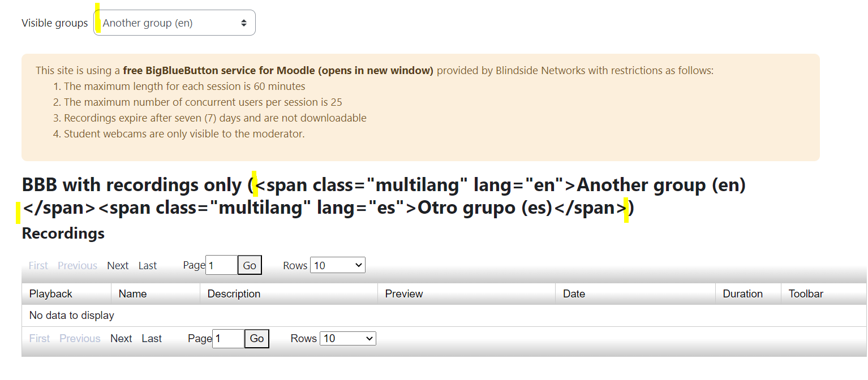Screen dimensions: 868x380
Task: Click the Visible groups label
Action: [55, 23]
